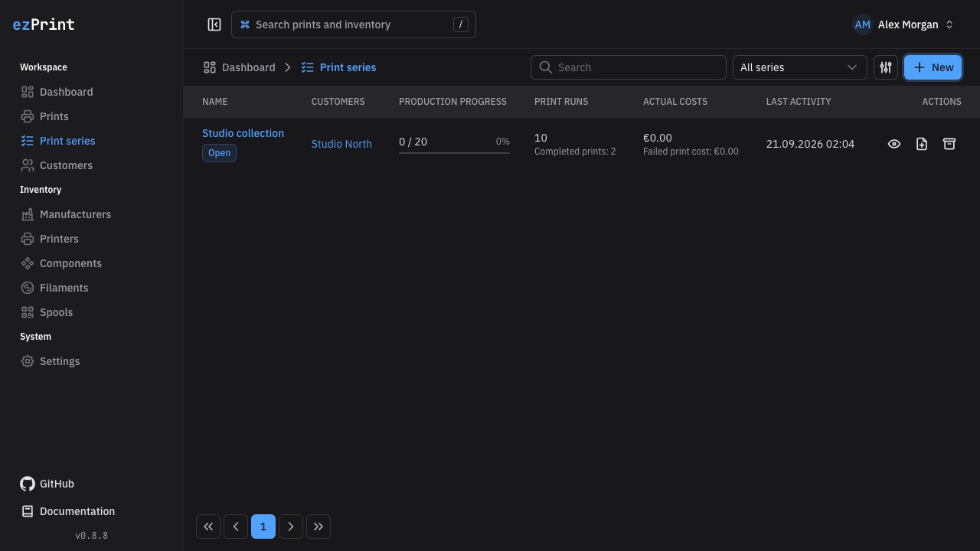Viewport: 980px width, 551px height.
Task: Jump to the last page of results
Action: [x=318, y=527]
